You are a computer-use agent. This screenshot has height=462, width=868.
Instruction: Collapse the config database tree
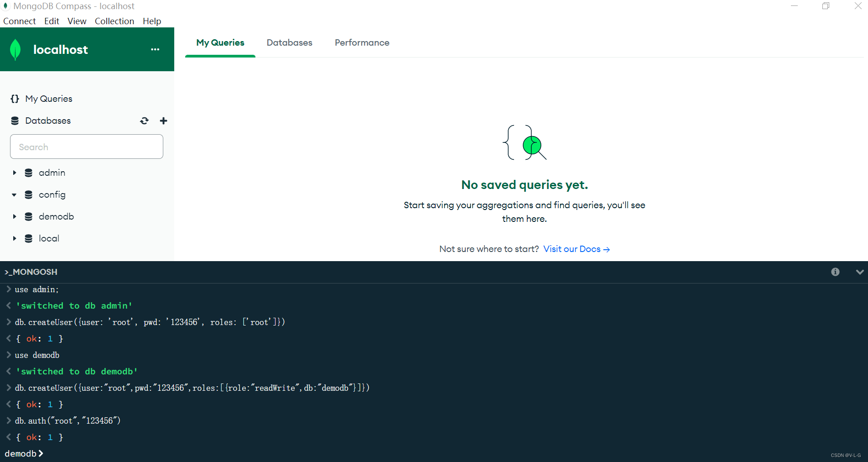(14, 194)
